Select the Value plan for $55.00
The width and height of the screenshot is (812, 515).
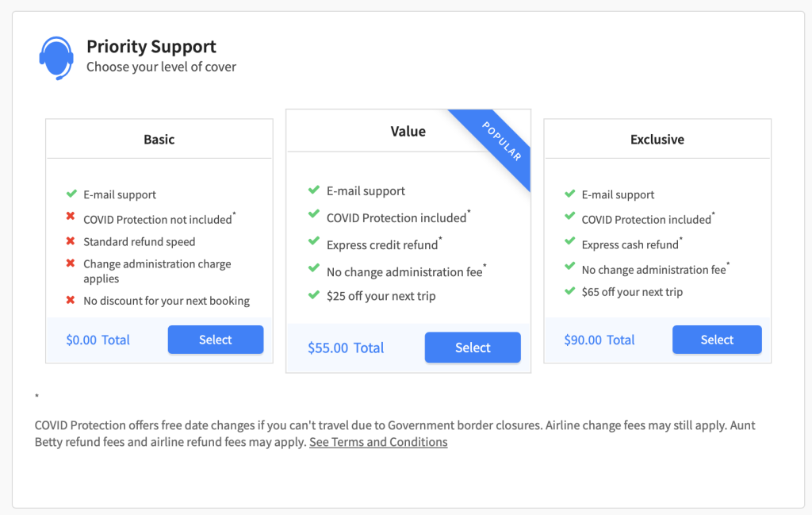473,348
